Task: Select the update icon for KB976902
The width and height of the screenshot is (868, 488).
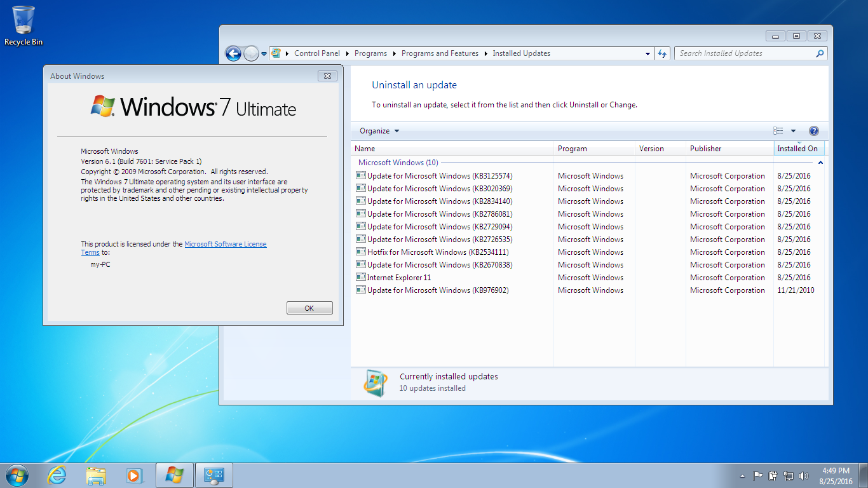Action: coord(360,290)
